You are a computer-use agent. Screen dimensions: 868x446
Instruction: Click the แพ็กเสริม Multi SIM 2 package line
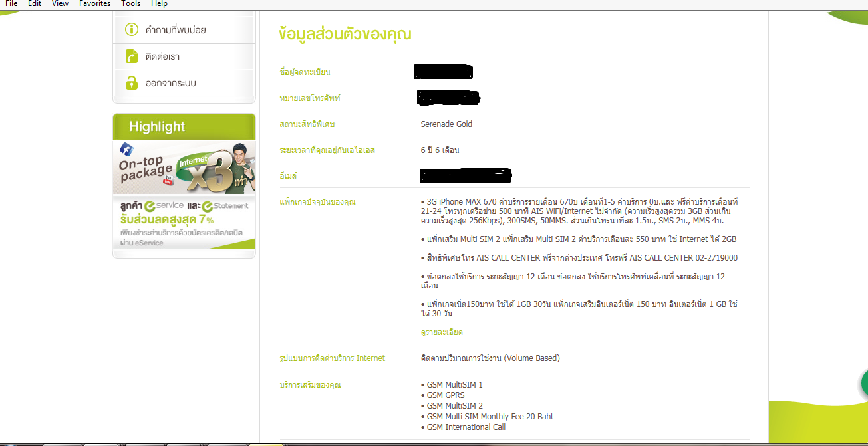point(579,239)
